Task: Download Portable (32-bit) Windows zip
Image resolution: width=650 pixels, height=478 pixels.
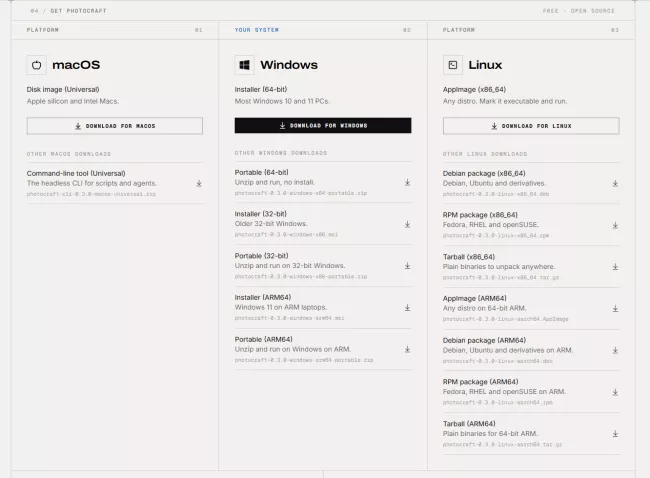Action: point(407,266)
